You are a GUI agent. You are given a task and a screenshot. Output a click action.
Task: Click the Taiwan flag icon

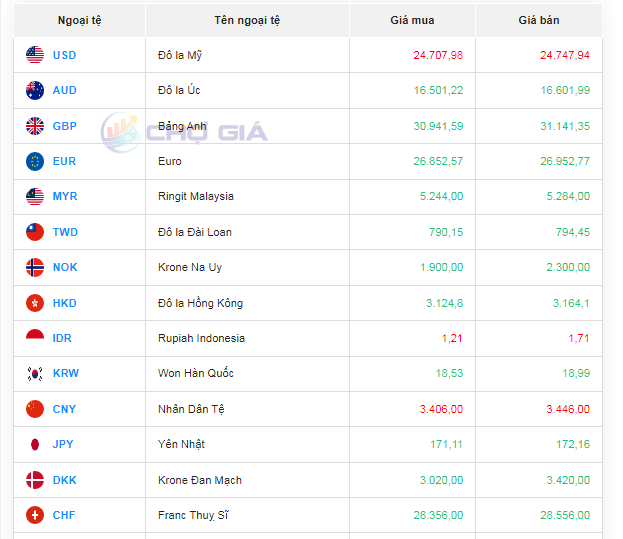coord(35,232)
